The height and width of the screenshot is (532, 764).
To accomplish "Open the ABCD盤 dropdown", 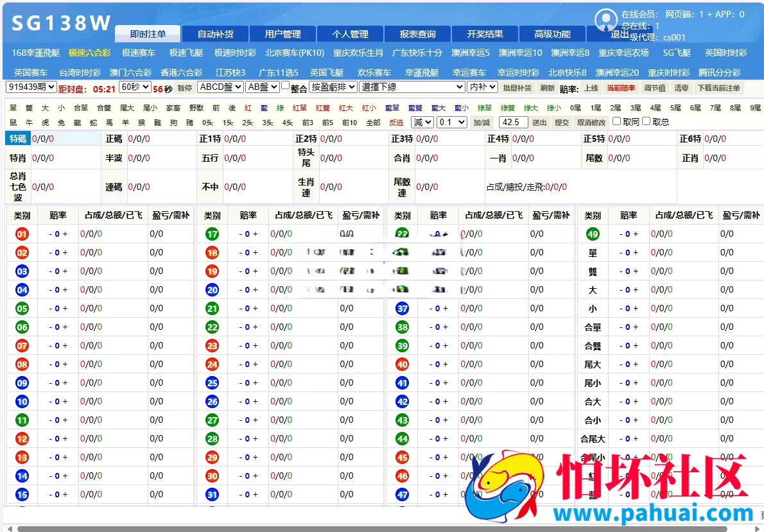I will pyautogui.click(x=220, y=87).
